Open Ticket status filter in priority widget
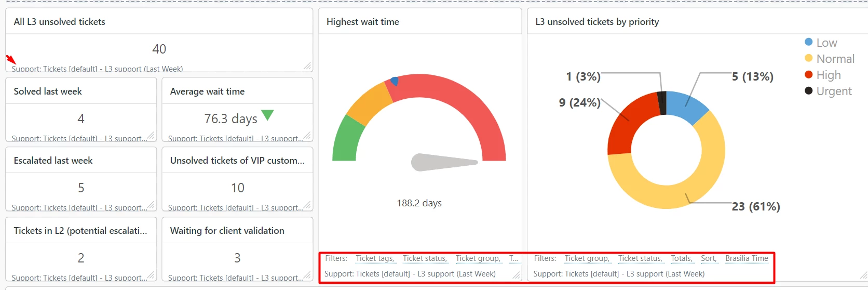Image resolution: width=868 pixels, height=290 pixels. 640,258
